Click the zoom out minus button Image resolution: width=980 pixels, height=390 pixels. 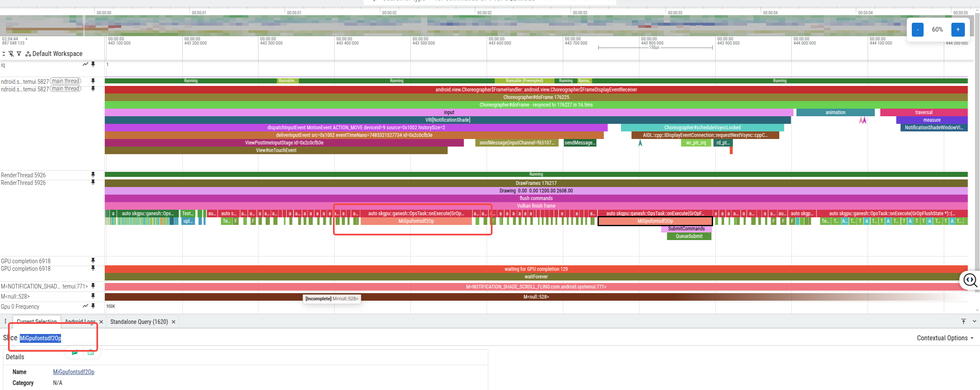918,29
